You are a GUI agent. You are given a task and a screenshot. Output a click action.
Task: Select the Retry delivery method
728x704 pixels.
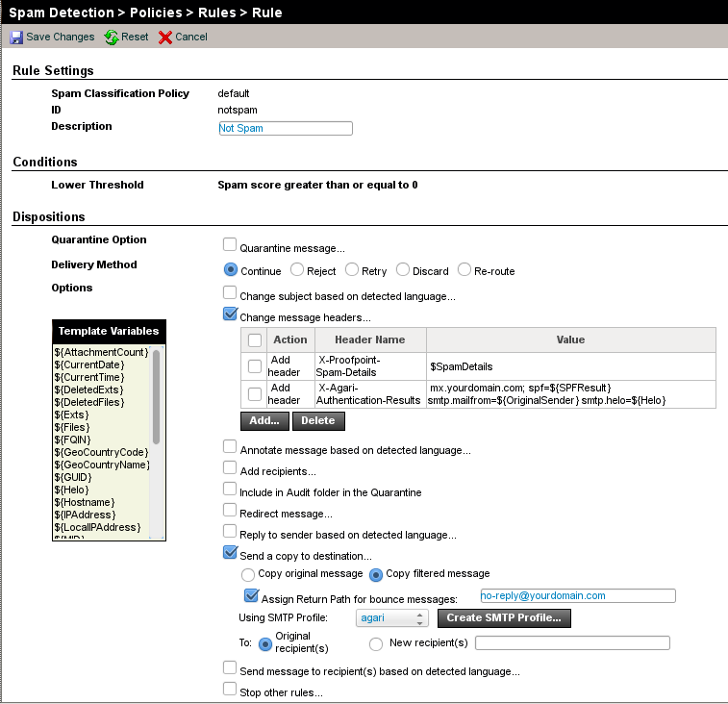tap(352, 269)
